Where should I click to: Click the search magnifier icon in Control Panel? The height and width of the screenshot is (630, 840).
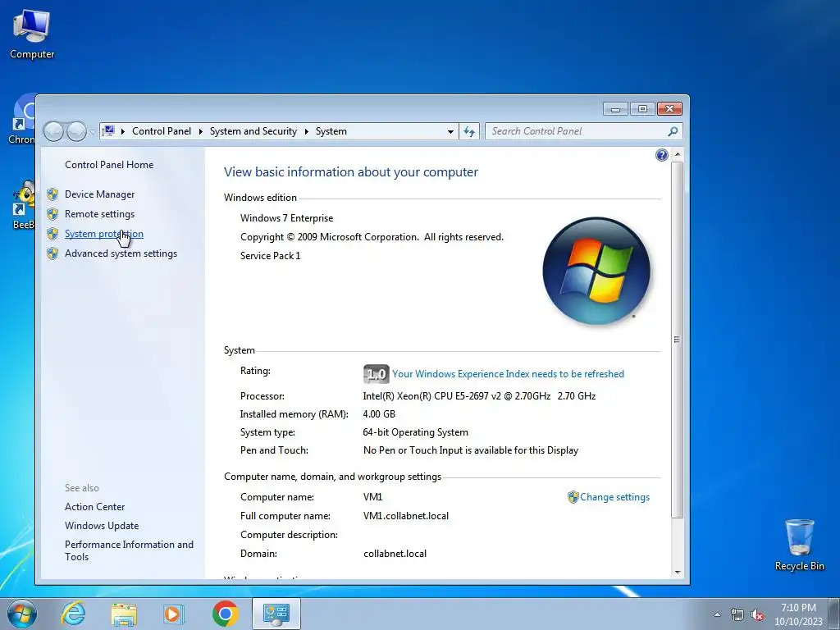point(673,131)
